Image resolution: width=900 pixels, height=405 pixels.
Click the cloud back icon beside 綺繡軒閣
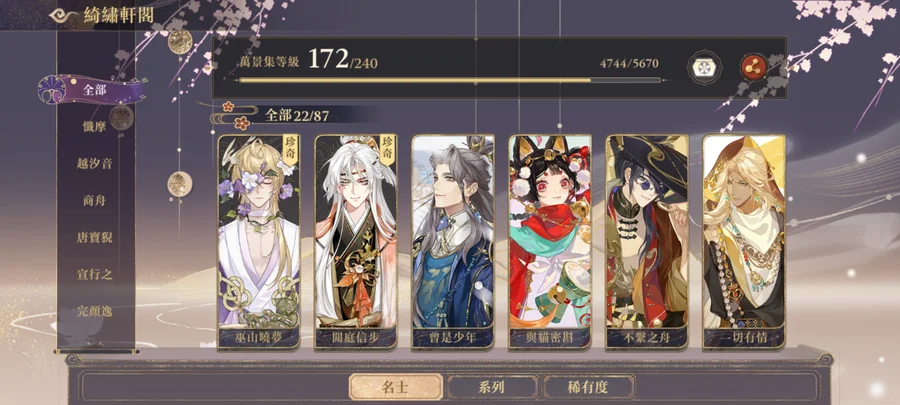(x=64, y=15)
